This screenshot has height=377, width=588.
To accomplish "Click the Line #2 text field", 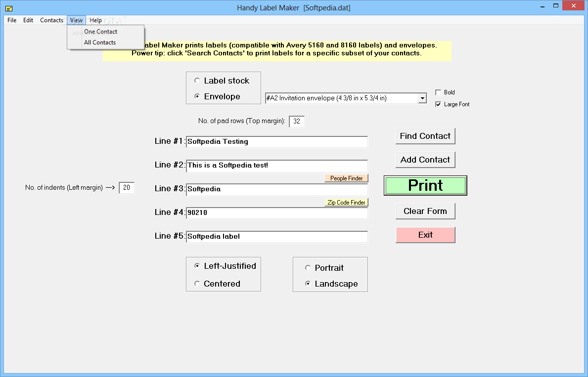I will [277, 166].
